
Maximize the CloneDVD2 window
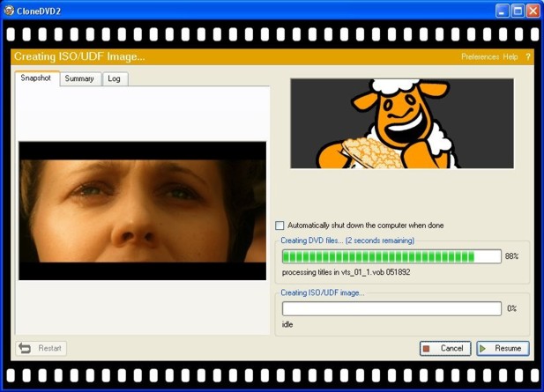tap(518, 11)
